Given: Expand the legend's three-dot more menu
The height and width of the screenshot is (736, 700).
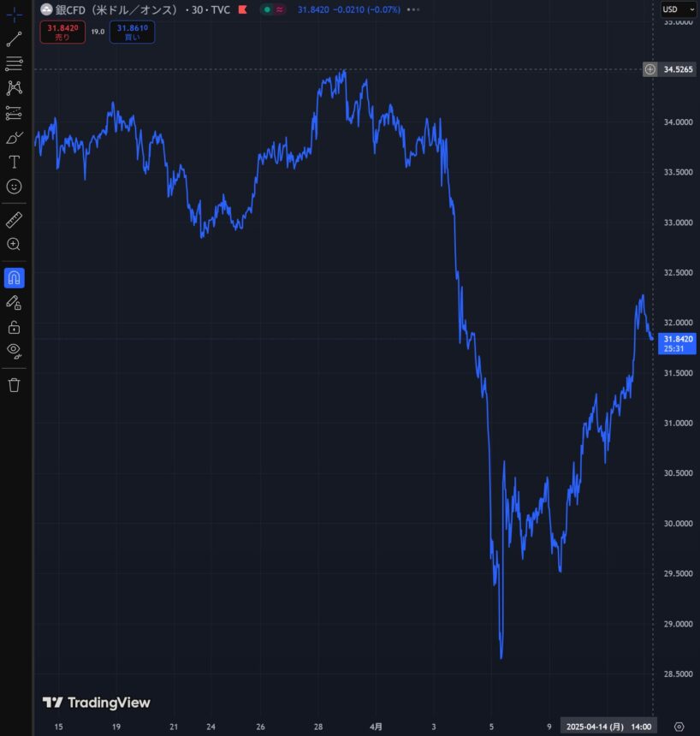Looking at the screenshot, I should pos(413,9).
